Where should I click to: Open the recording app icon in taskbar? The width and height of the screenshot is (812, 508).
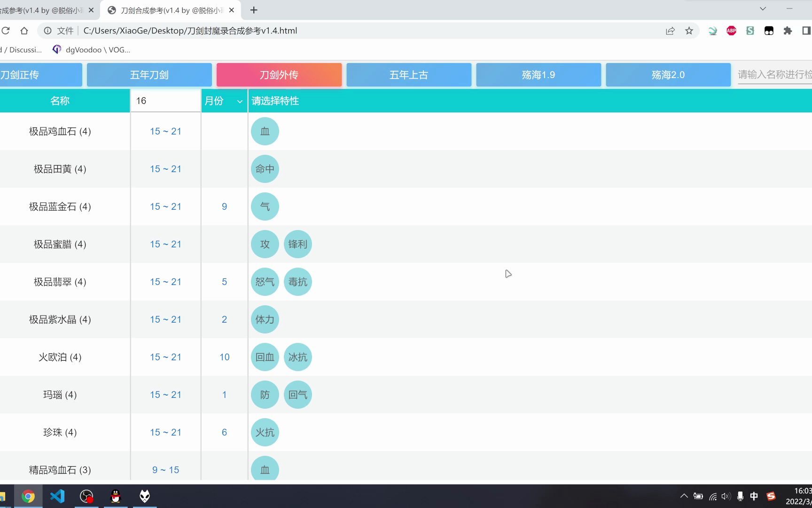[x=86, y=496]
